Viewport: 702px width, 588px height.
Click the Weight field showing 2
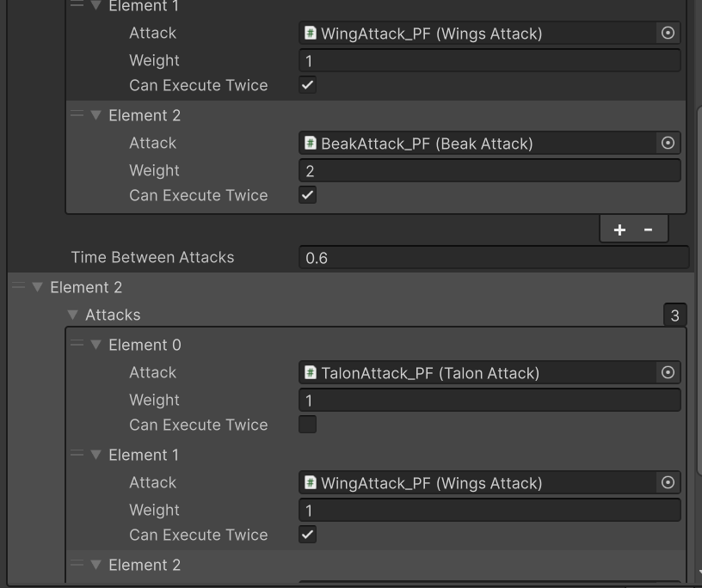(x=490, y=170)
